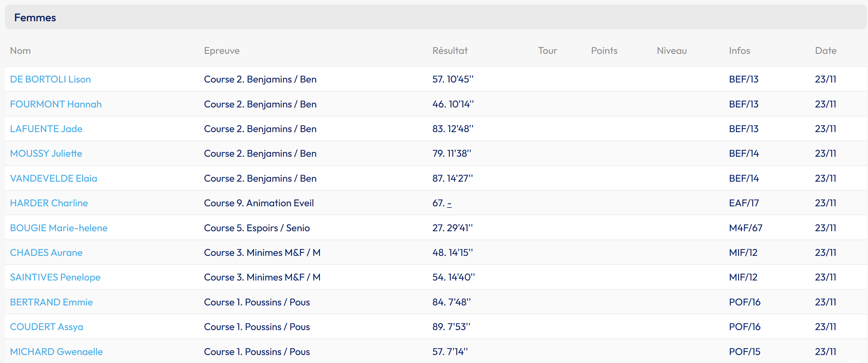868x363 pixels.
Task: Click the Femmes section header
Action: pos(35,18)
